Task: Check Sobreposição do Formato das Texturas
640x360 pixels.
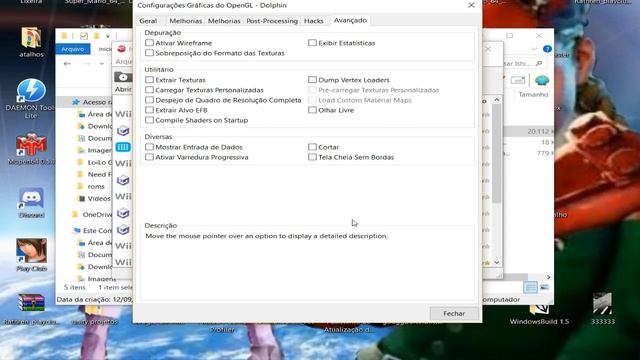Action: [x=149, y=53]
